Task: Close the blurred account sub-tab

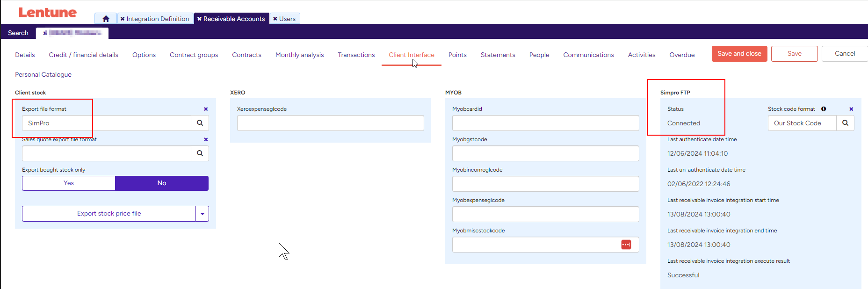Action: coord(45,33)
